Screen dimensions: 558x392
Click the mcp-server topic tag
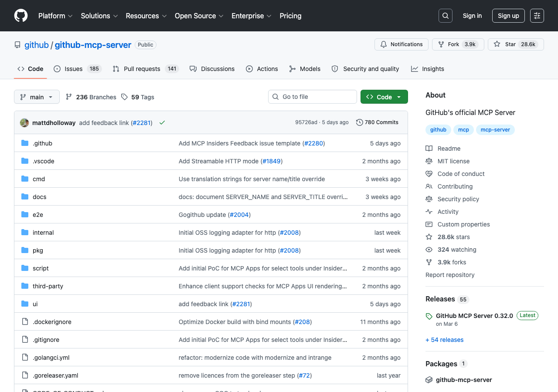click(495, 130)
